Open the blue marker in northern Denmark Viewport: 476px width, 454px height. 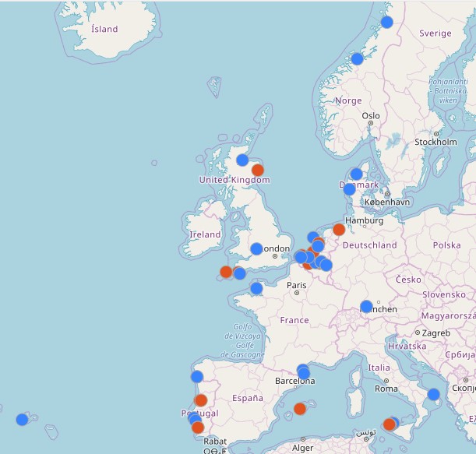pyautogui.click(x=356, y=174)
